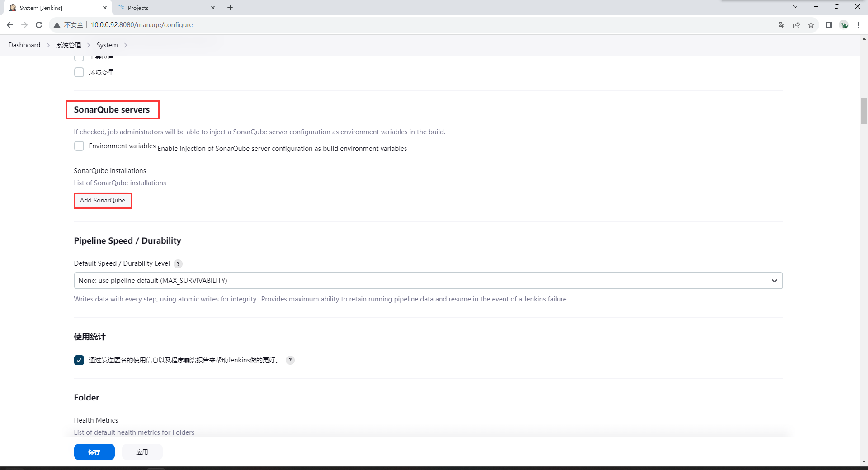Open the tab search dropdown arrow
868x470 pixels.
(x=795, y=6)
